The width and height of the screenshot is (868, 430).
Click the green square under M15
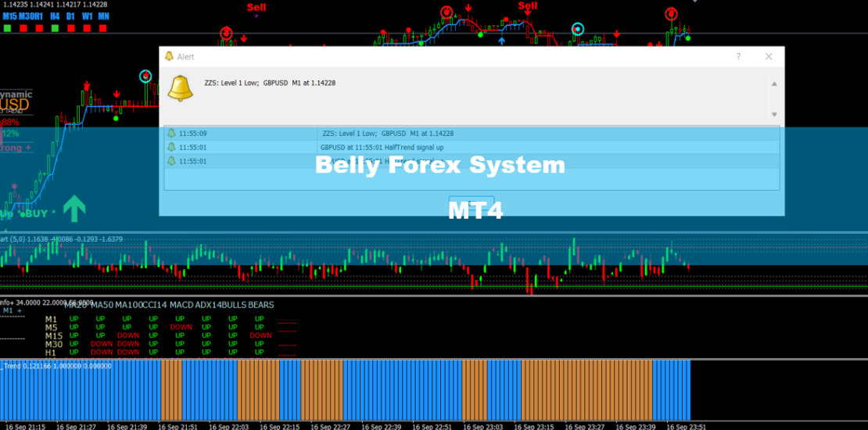click(7, 27)
